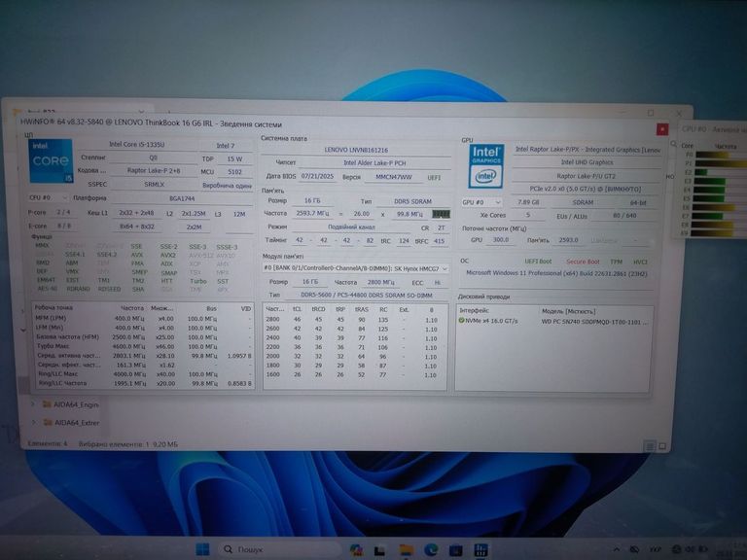The width and height of the screenshot is (747, 560).
Task: Click the AIDA64_Extrer folder icon
Action: (x=48, y=422)
